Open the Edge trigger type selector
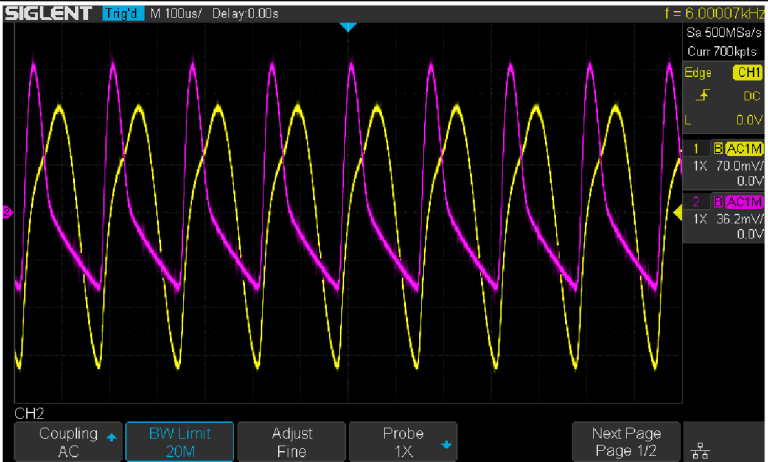This screenshot has width=768, height=462. click(698, 73)
